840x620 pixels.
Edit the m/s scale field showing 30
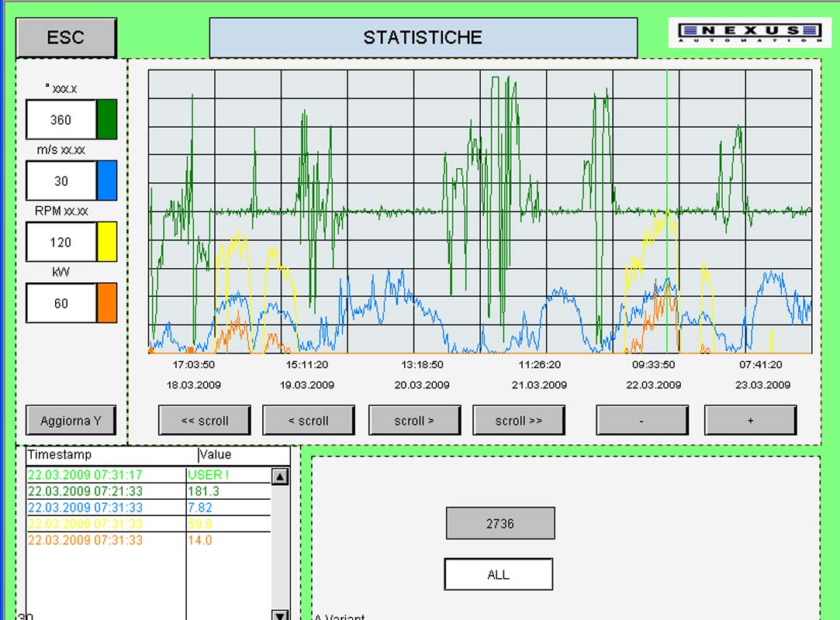[60, 181]
